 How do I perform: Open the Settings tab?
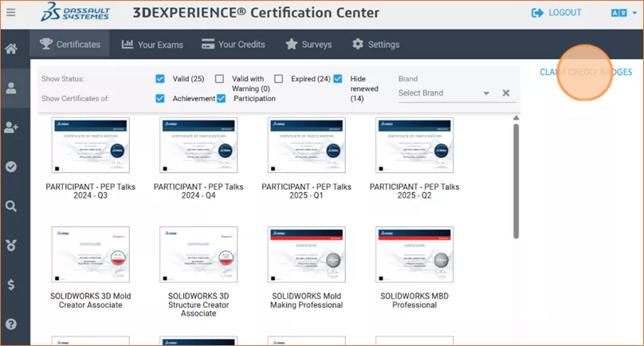click(x=376, y=45)
